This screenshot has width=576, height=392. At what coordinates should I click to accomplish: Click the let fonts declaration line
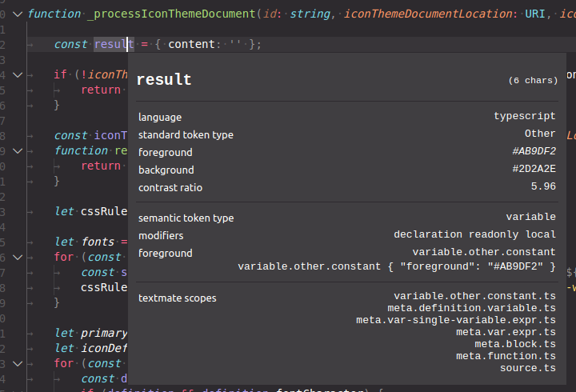pyautogui.click(x=90, y=242)
